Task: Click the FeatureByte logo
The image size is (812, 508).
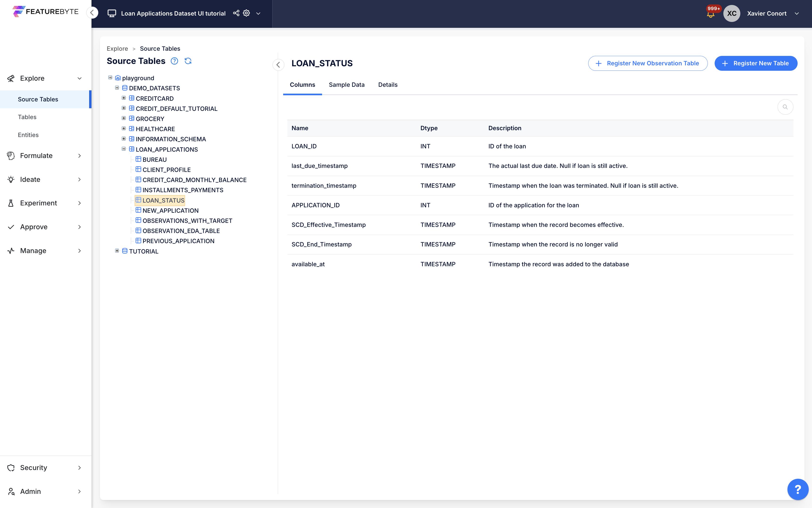Action: (x=45, y=11)
